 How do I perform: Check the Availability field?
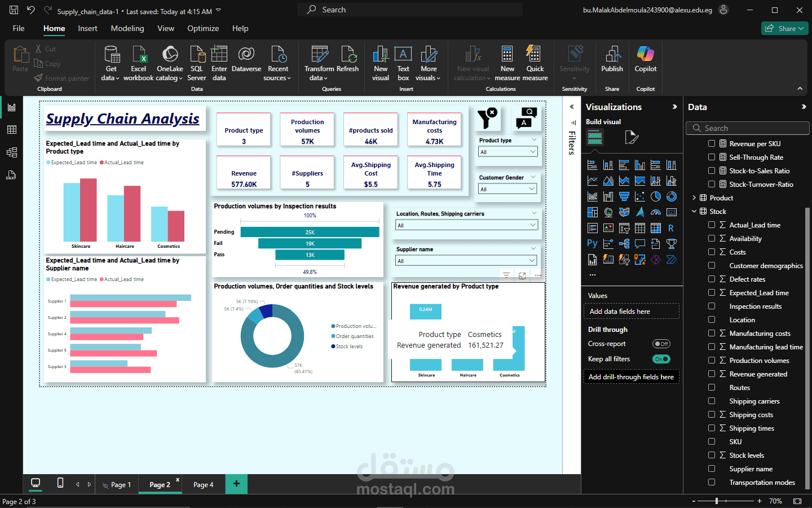[712, 239]
